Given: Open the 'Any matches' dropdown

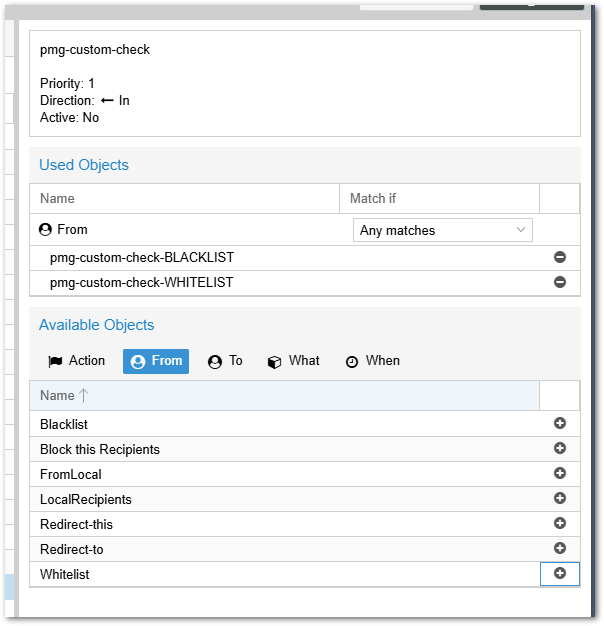Looking at the screenshot, I should tap(442, 230).
